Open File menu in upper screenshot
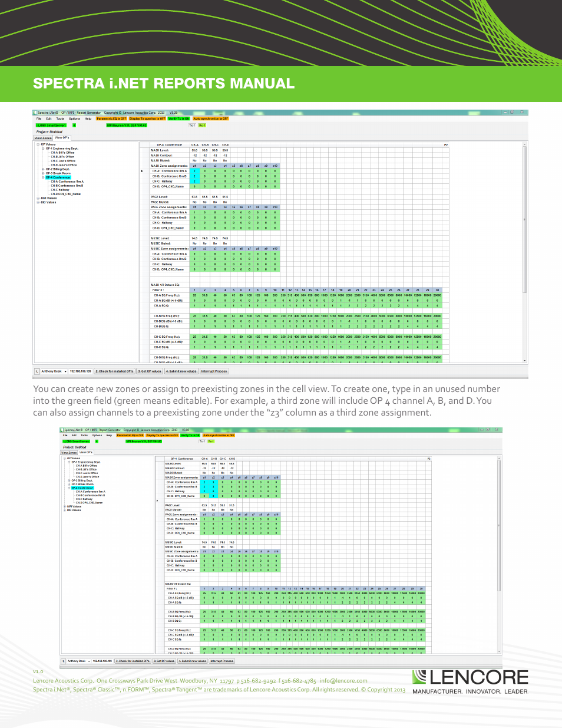Viewport: 562px width, 728px height. tap(39, 118)
